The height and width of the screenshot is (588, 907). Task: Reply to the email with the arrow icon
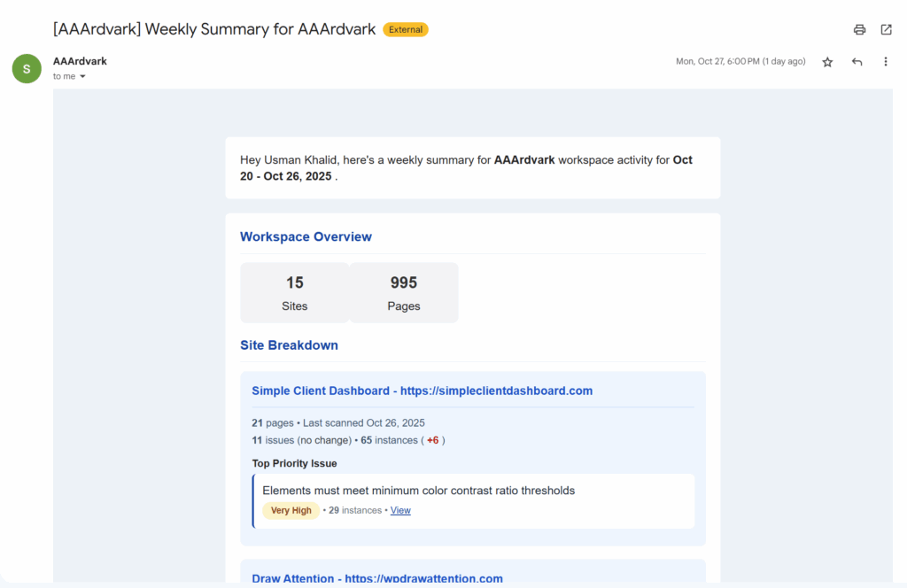pos(857,62)
